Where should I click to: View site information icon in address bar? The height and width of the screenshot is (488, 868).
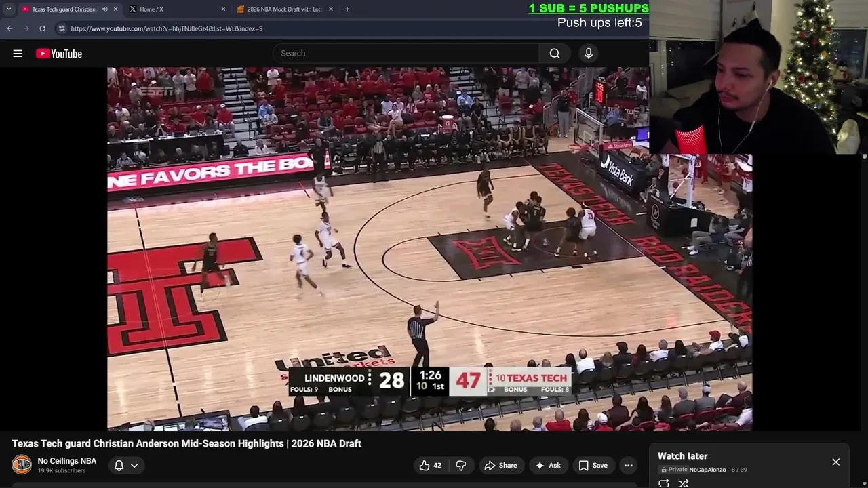click(x=62, y=28)
